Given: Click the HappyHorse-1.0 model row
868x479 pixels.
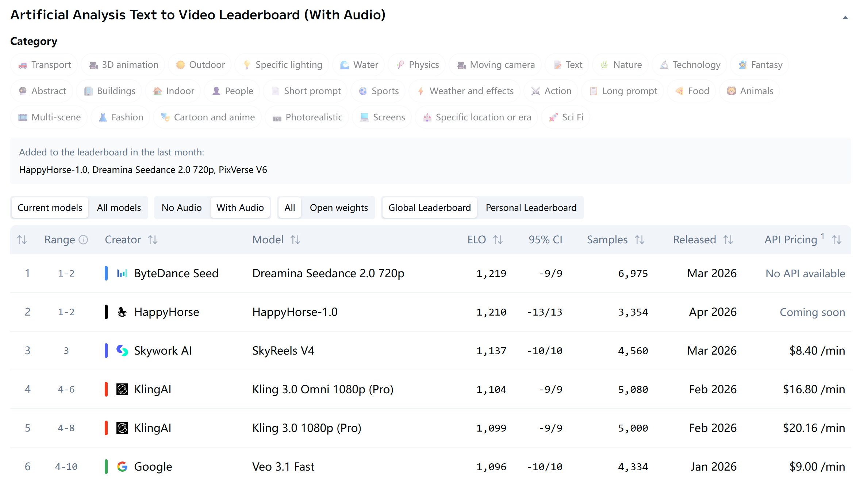Looking at the screenshot, I should point(295,312).
